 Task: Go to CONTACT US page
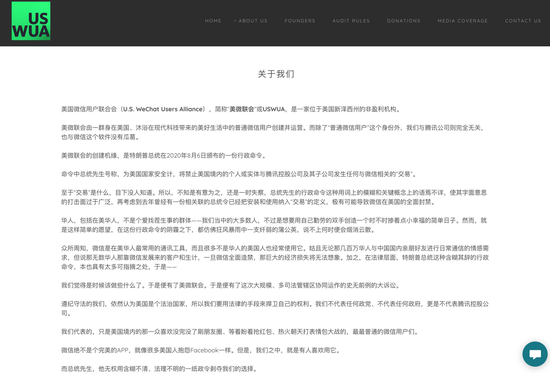(x=523, y=21)
